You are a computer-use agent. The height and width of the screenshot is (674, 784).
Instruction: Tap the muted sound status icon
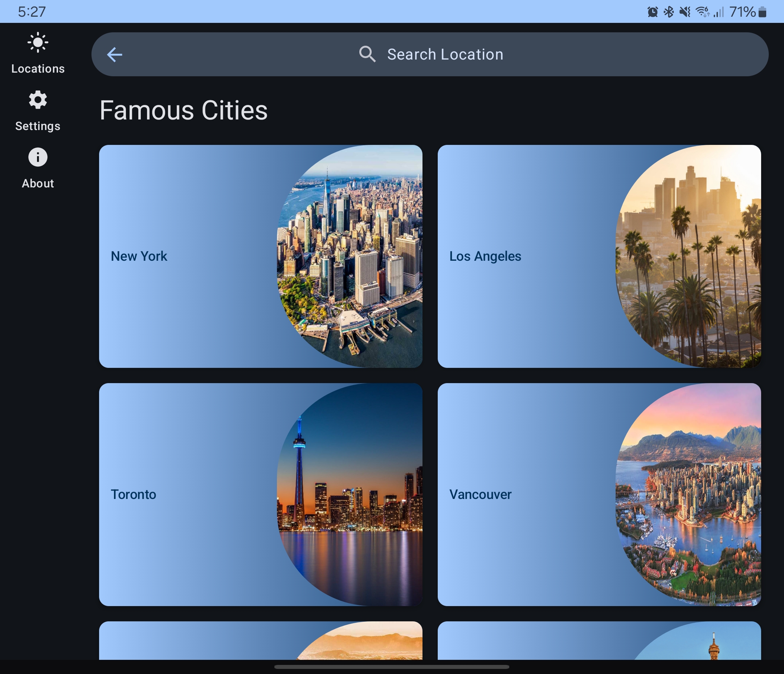(685, 12)
